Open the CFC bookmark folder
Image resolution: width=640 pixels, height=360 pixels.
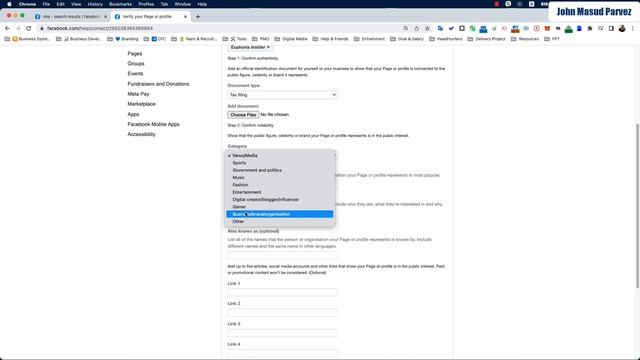click(x=156, y=39)
